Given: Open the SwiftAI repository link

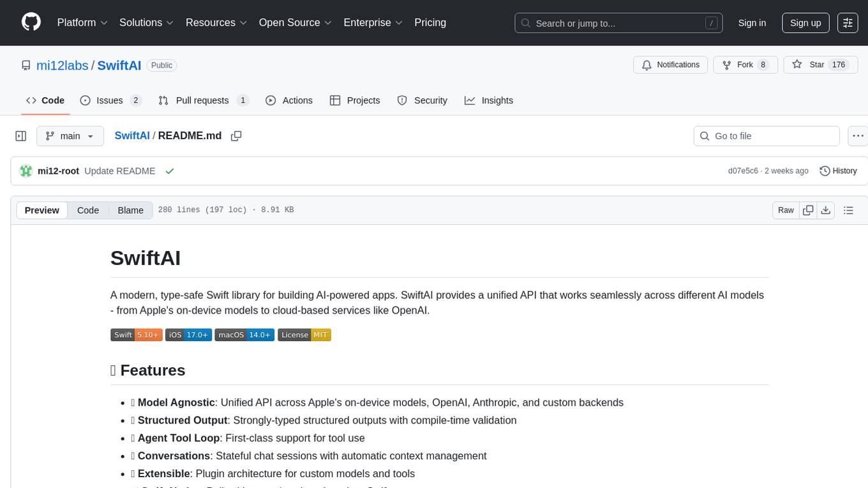Looking at the screenshot, I should 119,65.
